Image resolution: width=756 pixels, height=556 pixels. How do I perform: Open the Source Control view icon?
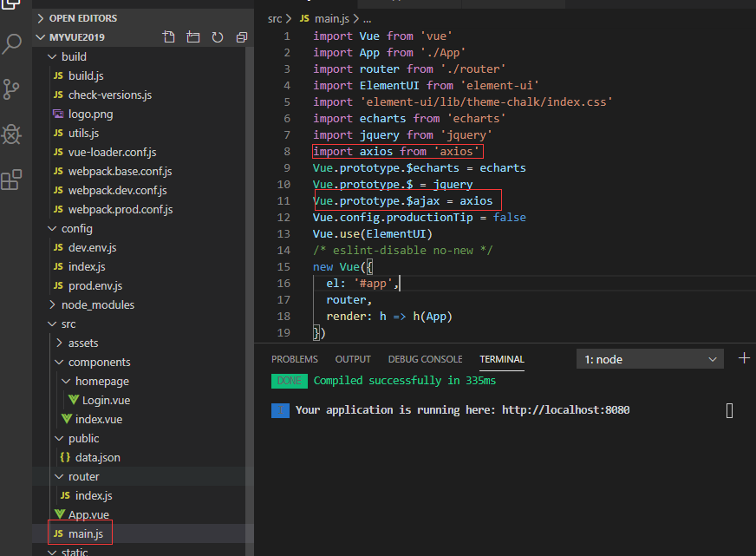11,89
